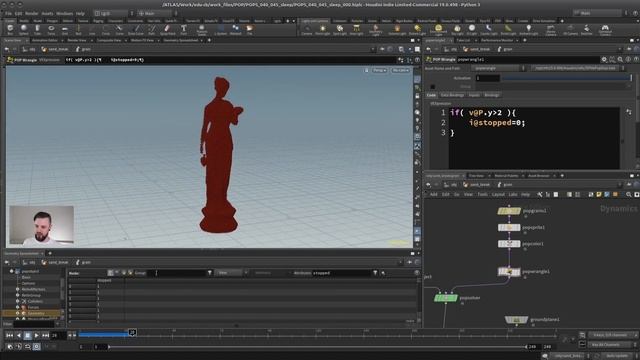Select the Forces tree row
The height and width of the screenshot is (360, 640).
pos(33,307)
